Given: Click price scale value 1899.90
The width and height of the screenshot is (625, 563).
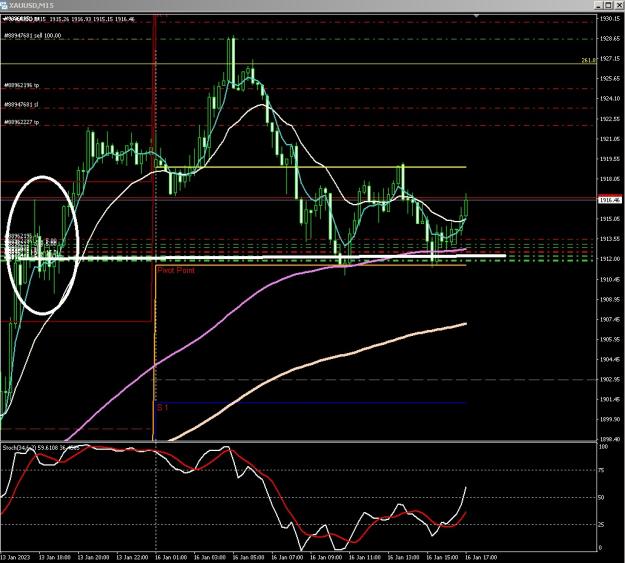Looking at the screenshot, I should coord(610,419).
